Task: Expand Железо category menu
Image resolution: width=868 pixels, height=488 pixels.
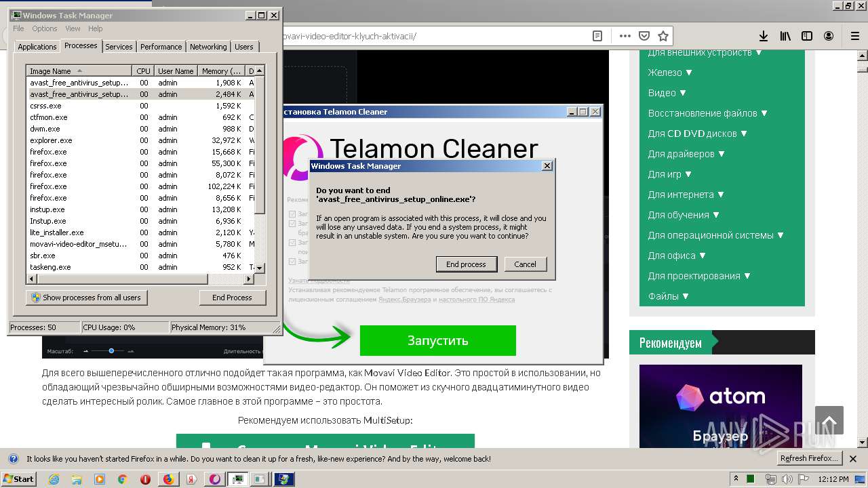Action: 670,73
